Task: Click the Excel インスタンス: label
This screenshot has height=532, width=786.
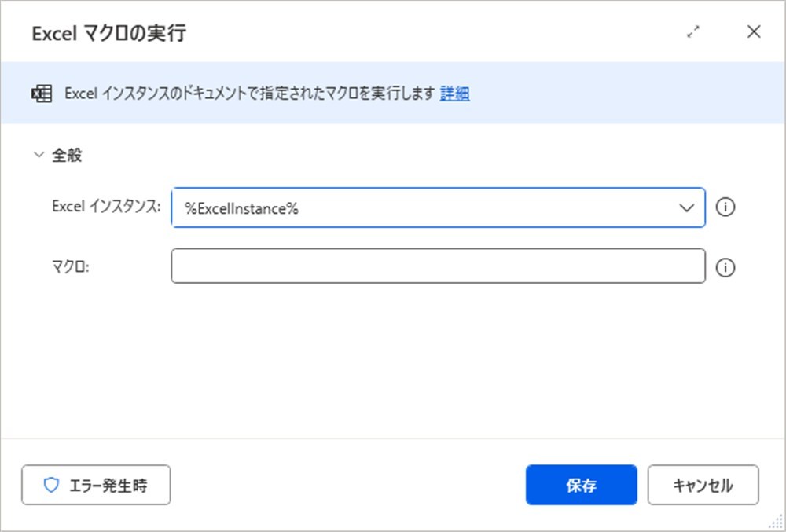Action: point(106,206)
